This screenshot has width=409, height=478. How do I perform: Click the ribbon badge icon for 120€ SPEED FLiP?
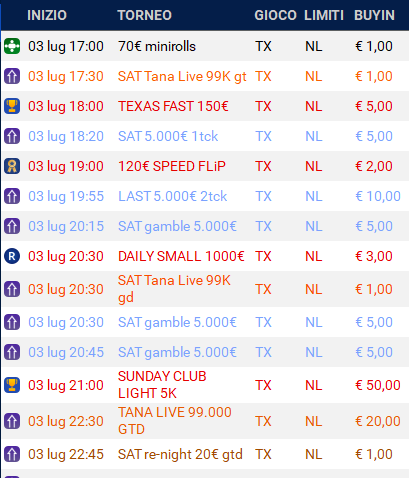[12, 166]
